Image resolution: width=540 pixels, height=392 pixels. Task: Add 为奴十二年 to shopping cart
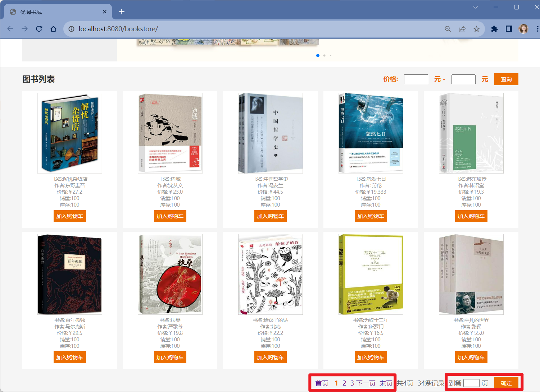pos(371,358)
